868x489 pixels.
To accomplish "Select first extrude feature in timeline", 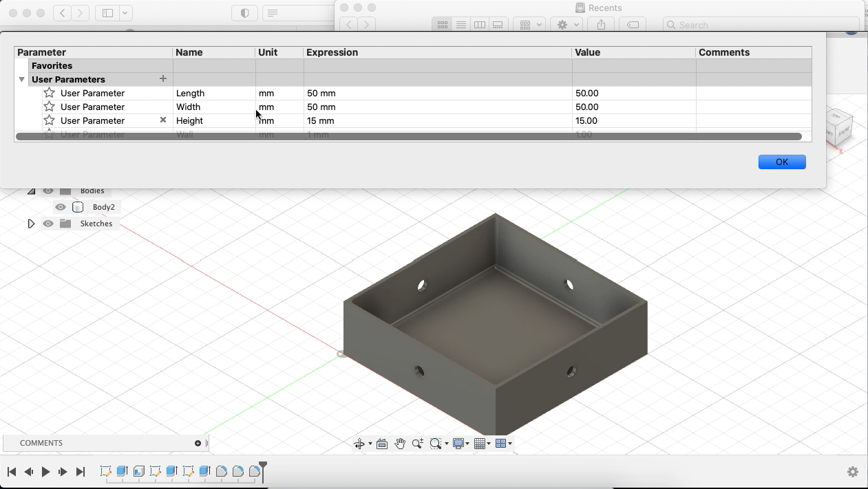I will click(x=122, y=471).
